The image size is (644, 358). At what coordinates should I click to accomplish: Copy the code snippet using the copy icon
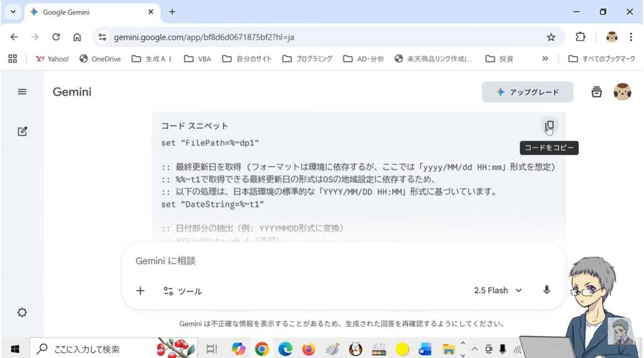[548, 127]
